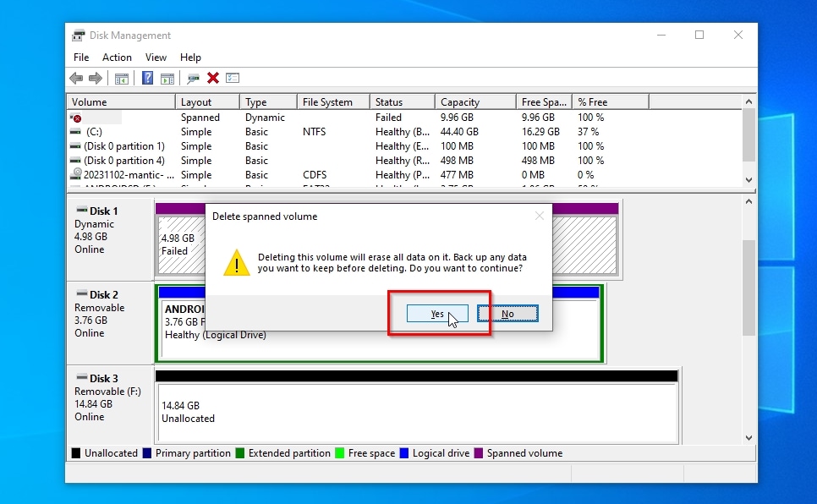Open the View menu
Image resolution: width=817 pixels, height=504 pixels.
156,58
